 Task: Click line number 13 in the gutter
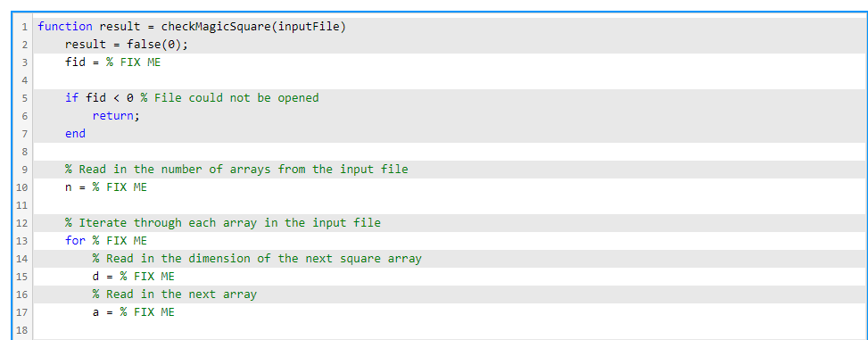(22, 241)
